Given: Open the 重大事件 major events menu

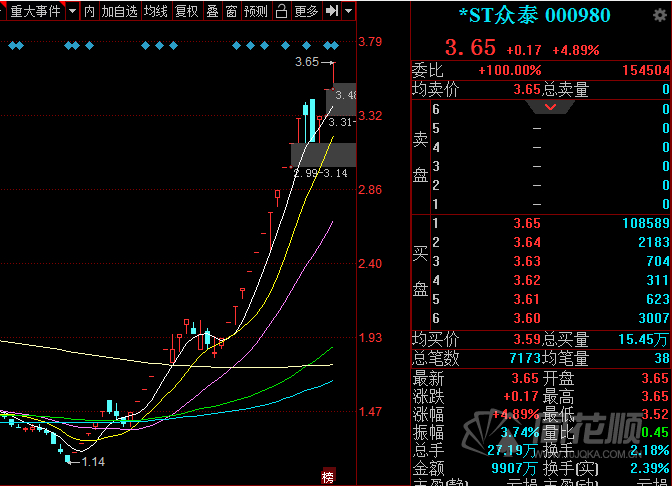Looking at the screenshot, I should [36, 11].
